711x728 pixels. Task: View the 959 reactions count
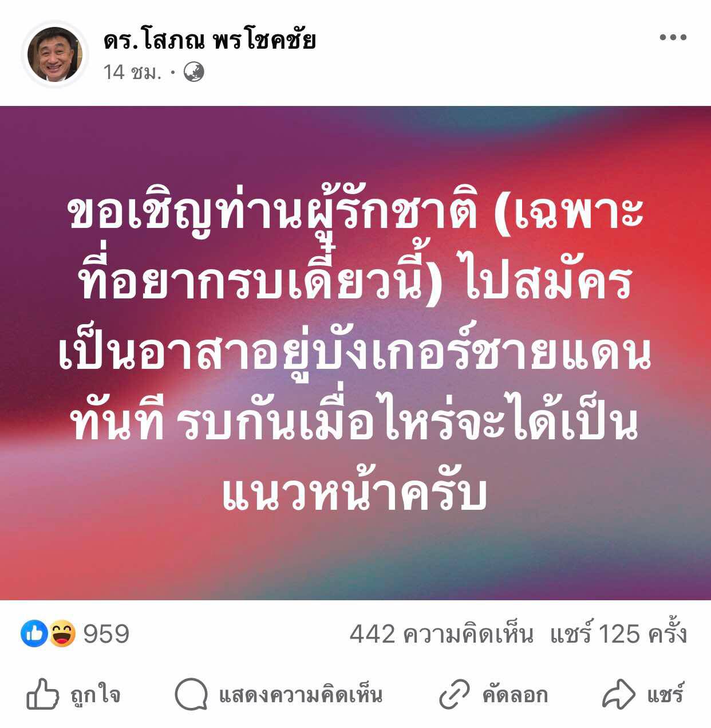(106, 634)
